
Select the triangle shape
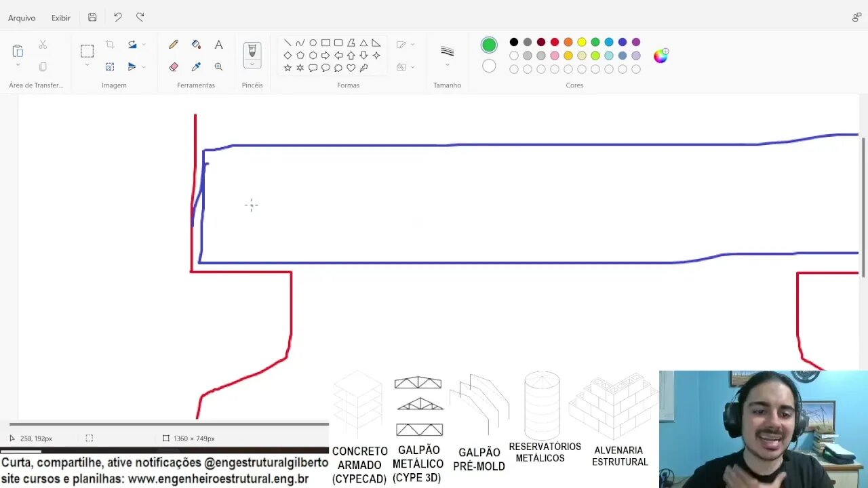coord(363,43)
